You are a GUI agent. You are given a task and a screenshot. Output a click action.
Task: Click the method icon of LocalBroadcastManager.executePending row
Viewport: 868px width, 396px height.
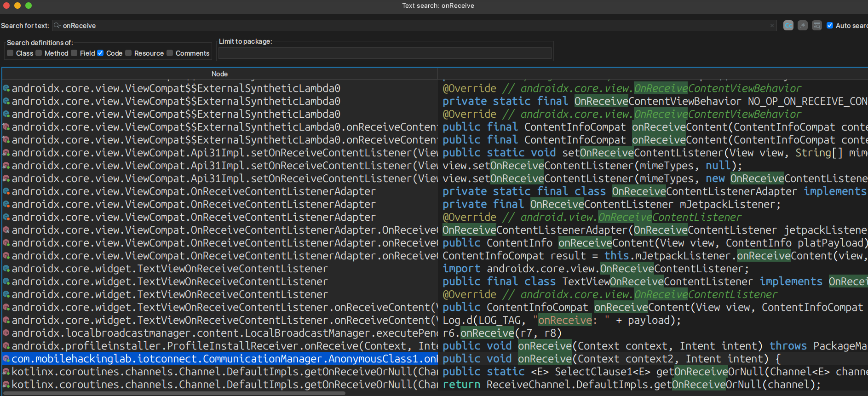6,333
